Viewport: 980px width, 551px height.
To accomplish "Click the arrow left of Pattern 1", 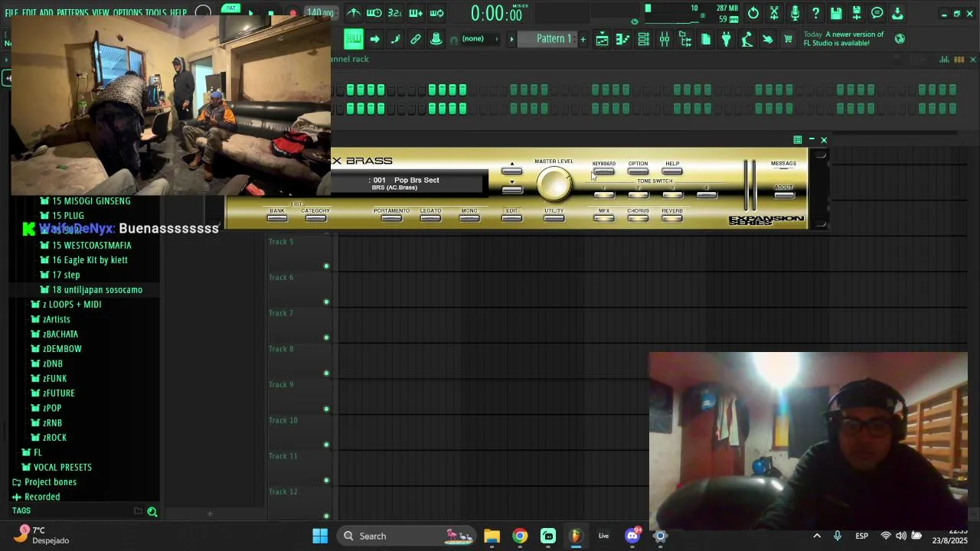I will [511, 39].
